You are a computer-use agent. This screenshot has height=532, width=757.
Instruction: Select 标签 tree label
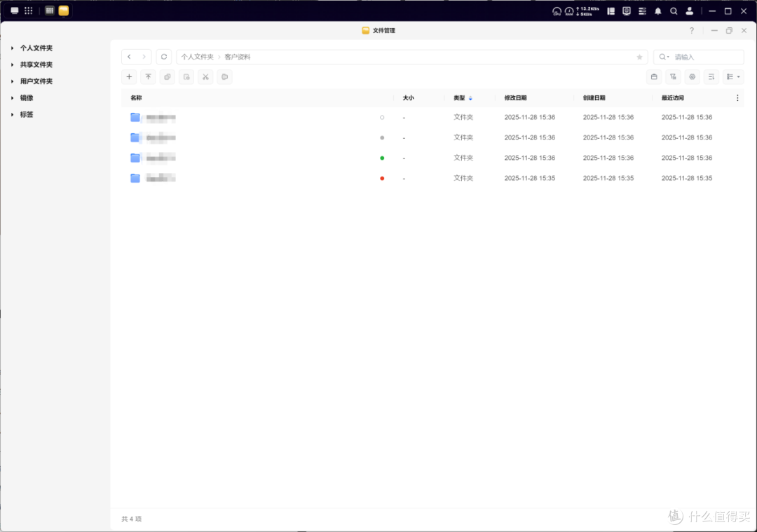(27, 114)
